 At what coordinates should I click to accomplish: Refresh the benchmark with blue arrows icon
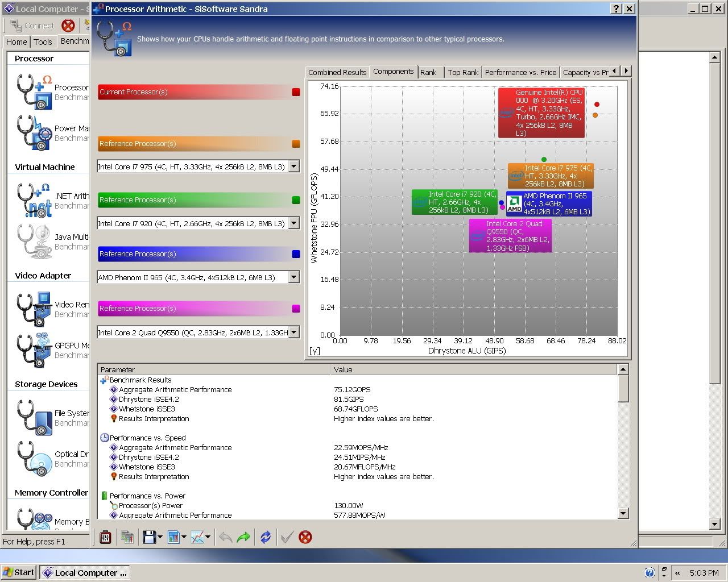point(266,537)
